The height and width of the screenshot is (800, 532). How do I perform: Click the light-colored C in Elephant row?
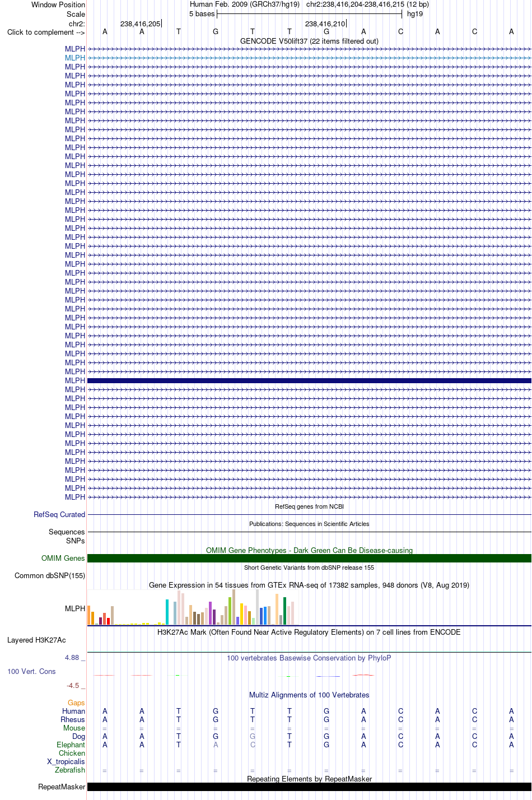[x=253, y=745]
